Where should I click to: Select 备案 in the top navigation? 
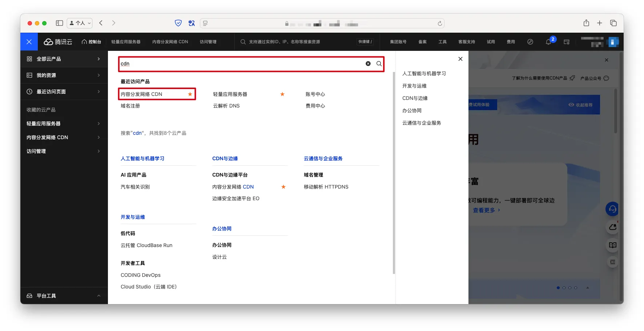point(422,42)
